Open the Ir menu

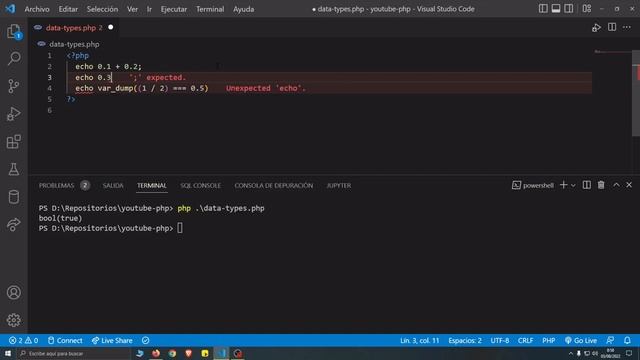coord(149,9)
